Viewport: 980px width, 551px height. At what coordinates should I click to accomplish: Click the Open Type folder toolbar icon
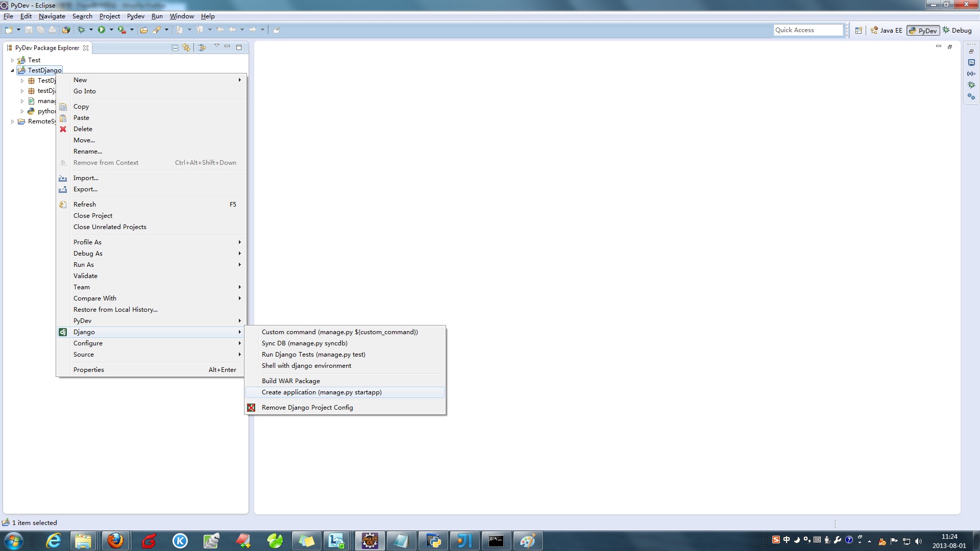(144, 30)
